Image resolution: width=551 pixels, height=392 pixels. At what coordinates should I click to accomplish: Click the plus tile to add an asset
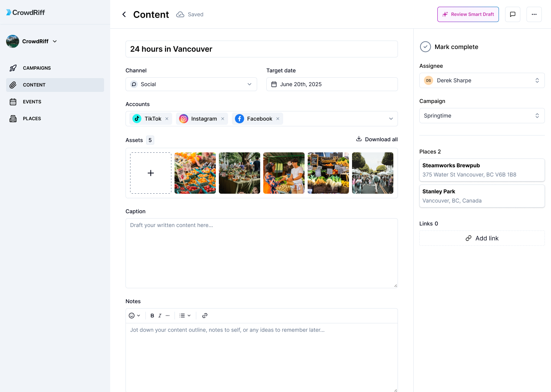coord(150,173)
